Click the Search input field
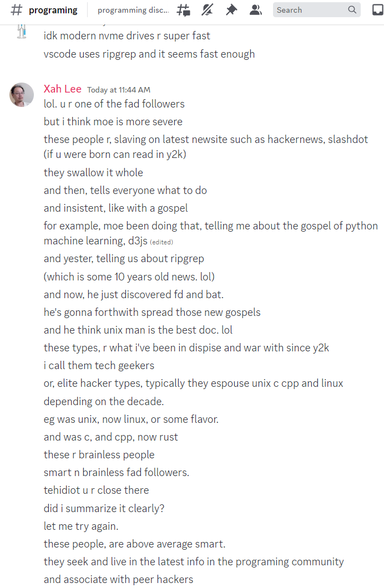Image resolution: width=384 pixels, height=588 pixels. coord(316,10)
